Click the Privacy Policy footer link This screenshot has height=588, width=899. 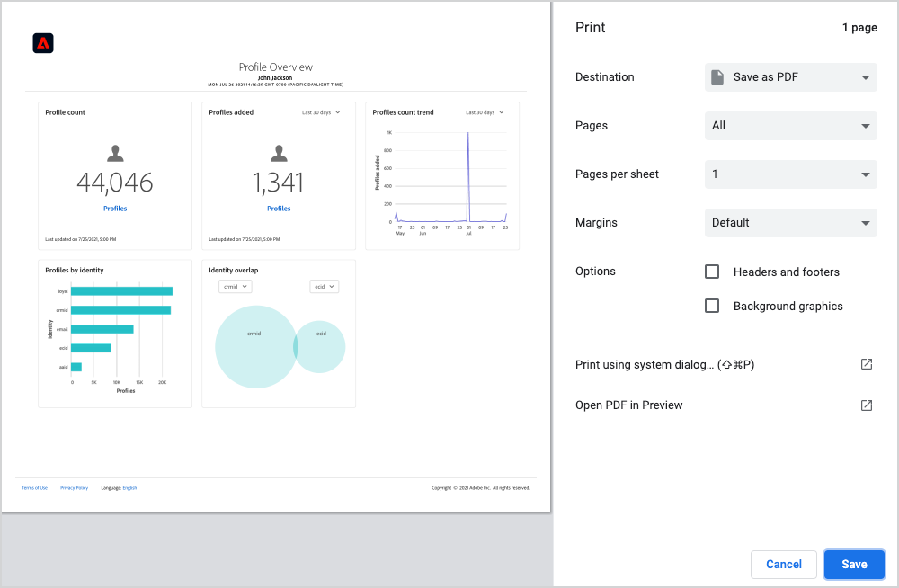click(x=74, y=488)
